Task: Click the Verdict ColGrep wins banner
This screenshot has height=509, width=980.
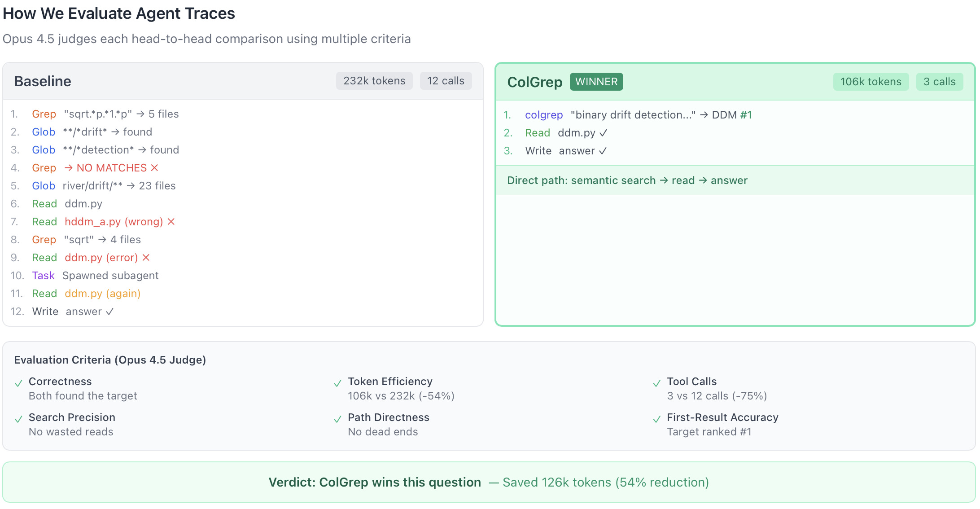Action: (489, 482)
